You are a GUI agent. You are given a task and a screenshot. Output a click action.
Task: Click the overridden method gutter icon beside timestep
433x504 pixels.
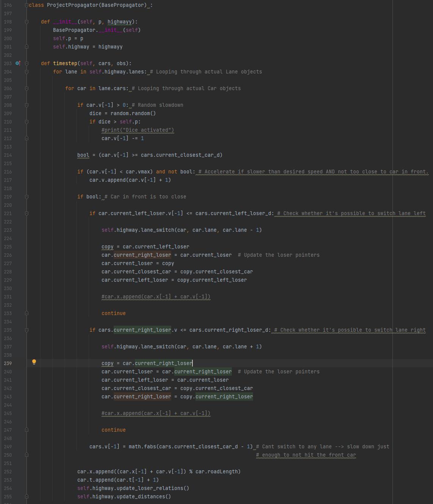[18, 63]
